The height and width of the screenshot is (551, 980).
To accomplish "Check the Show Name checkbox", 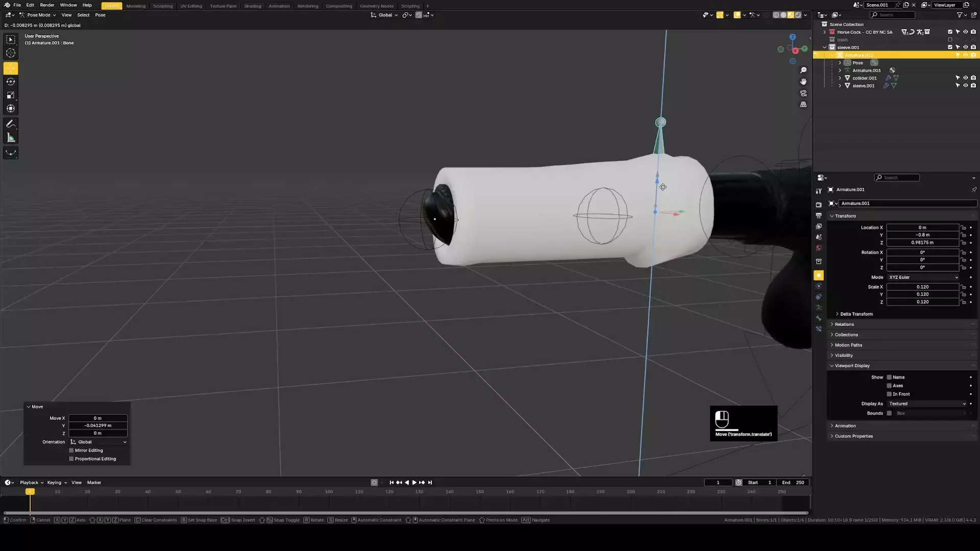I will tap(889, 378).
